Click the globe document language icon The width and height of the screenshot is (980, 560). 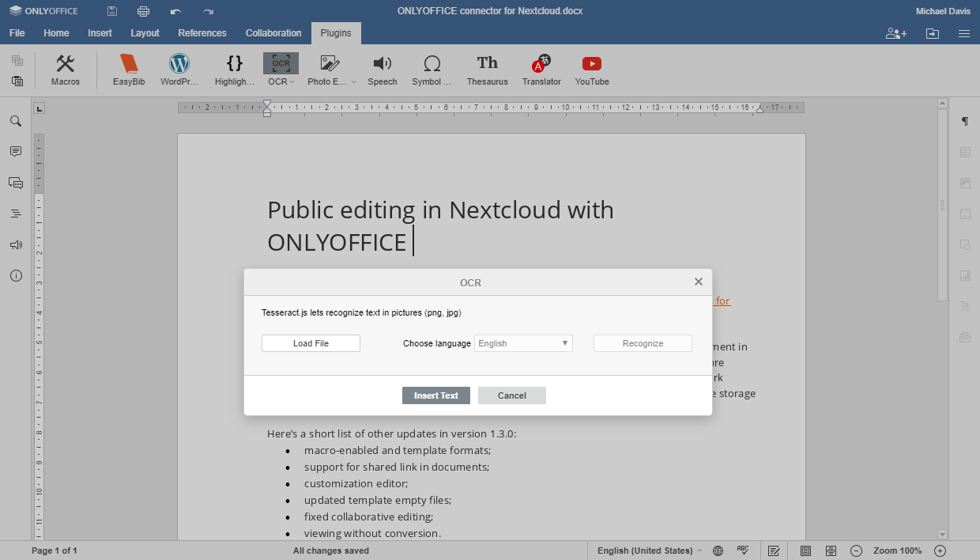718,551
